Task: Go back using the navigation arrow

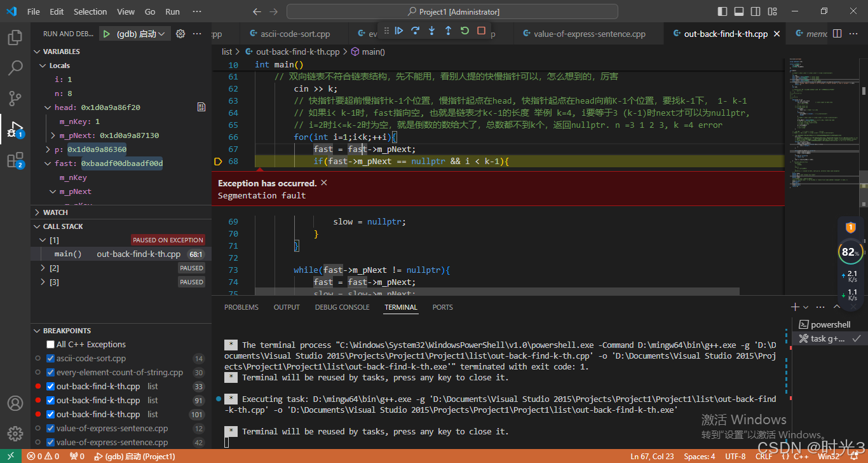Action: tap(257, 11)
